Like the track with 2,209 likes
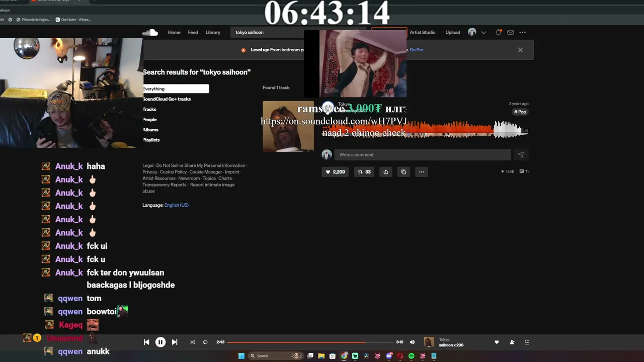 coord(335,172)
